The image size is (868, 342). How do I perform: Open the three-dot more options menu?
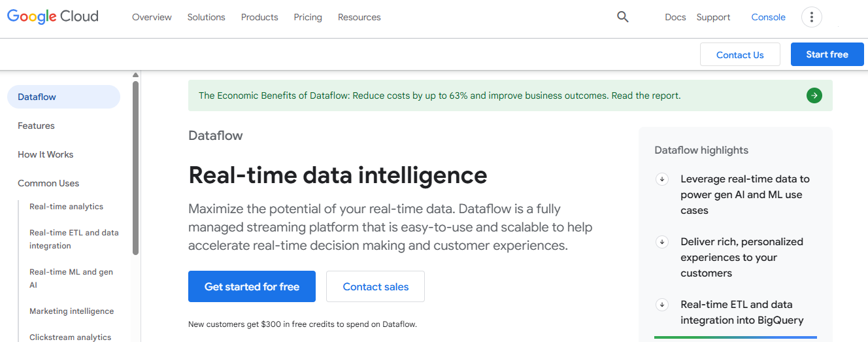click(811, 17)
